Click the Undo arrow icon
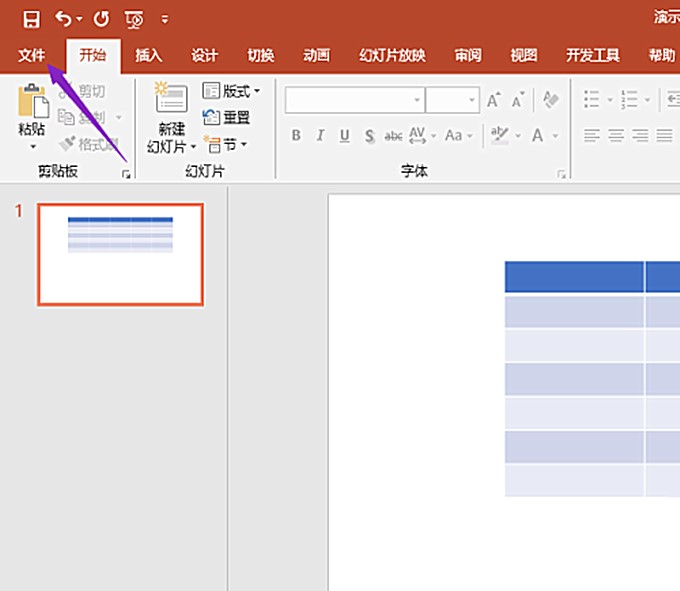The height and width of the screenshot is (591, 680). tap(63, 19)
